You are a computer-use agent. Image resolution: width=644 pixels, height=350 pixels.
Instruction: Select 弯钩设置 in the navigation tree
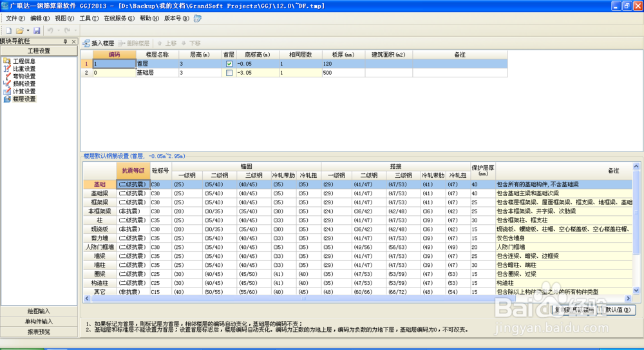click(x=24, y=76)
